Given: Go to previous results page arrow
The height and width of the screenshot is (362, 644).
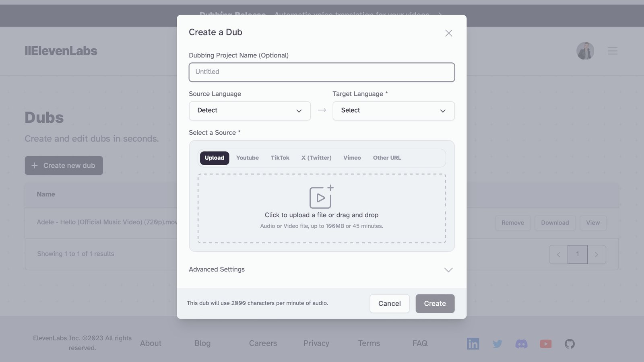Looking at the screenshot, I should [x=558, y=255].
